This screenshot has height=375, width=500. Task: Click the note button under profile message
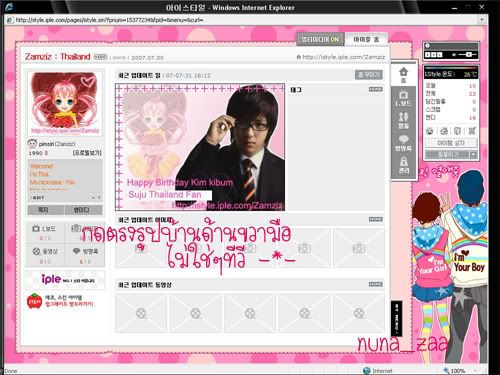pos(45,210)
